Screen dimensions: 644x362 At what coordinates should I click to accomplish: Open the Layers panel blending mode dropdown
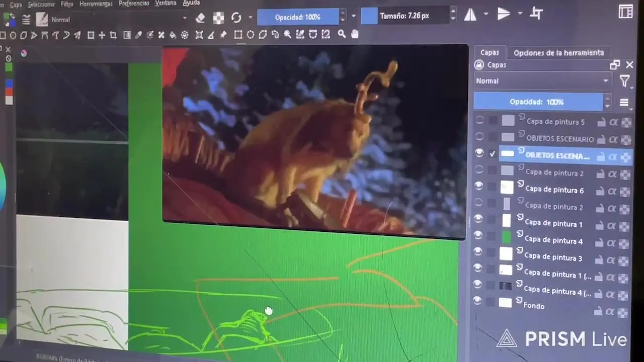[x=542, y=80]
